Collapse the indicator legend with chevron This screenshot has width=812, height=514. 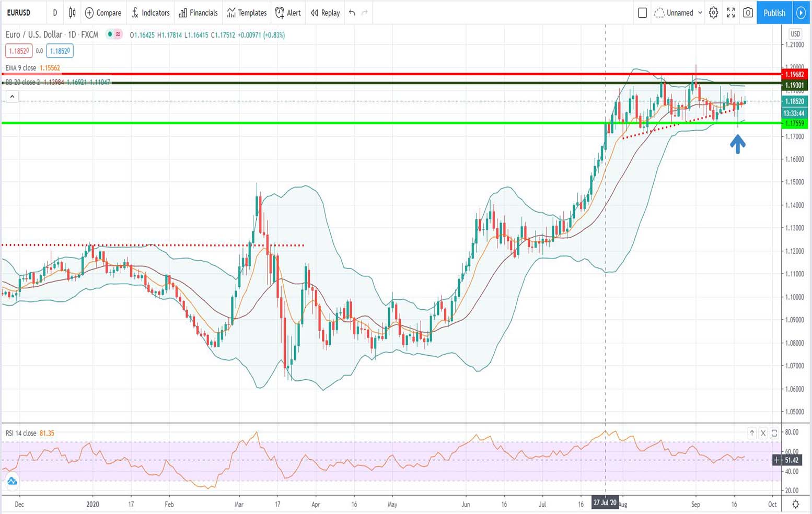[x=12, y=96]
